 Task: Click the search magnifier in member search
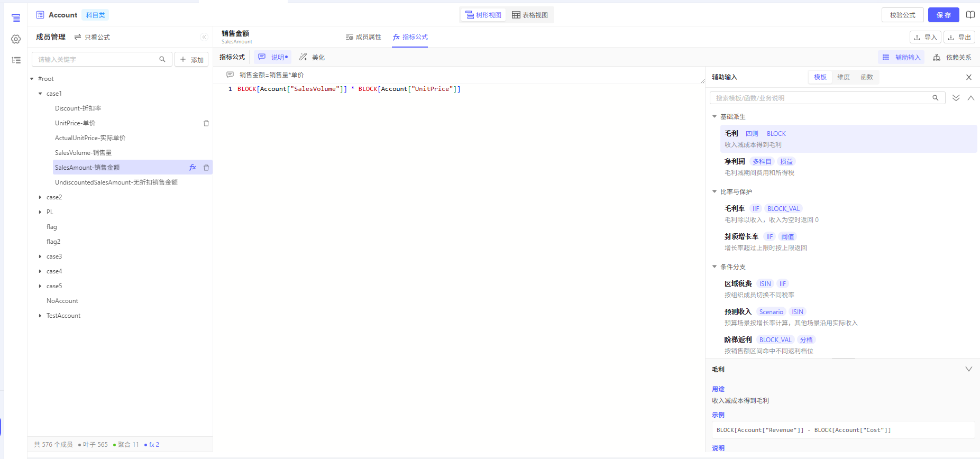(x=162, y=59)
